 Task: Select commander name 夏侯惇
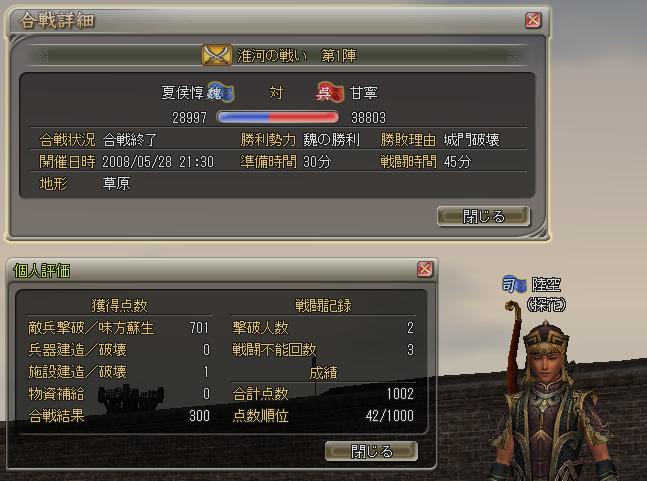click(x=182, y=93)
